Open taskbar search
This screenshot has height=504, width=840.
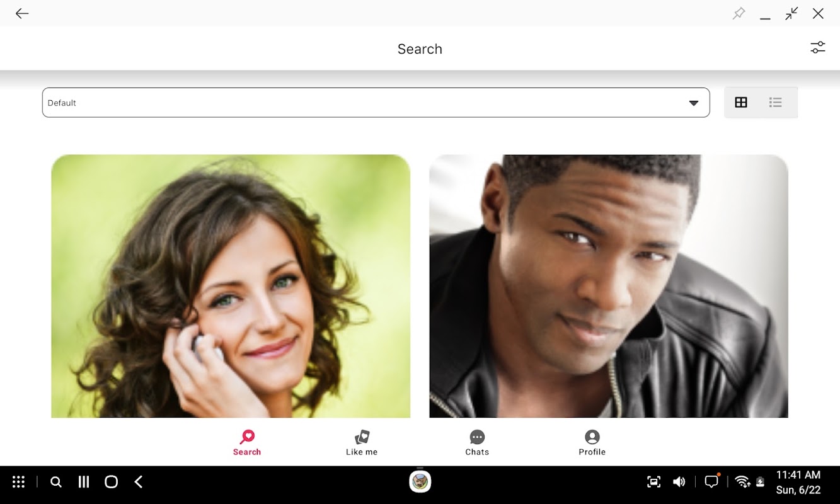coord(56,482)
